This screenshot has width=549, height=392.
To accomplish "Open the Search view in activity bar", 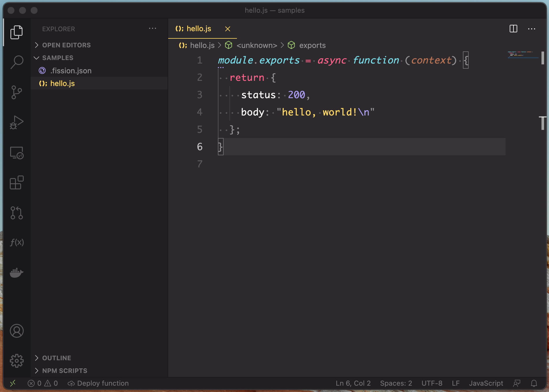I will [x=17, y=62].
